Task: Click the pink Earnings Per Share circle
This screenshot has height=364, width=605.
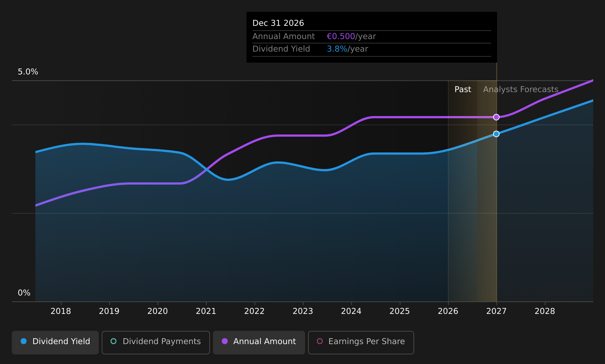Action: 320,341
